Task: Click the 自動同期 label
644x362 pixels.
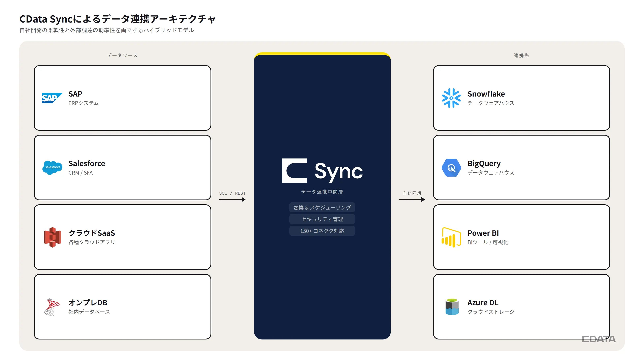Action: click(x=412, y=193)
